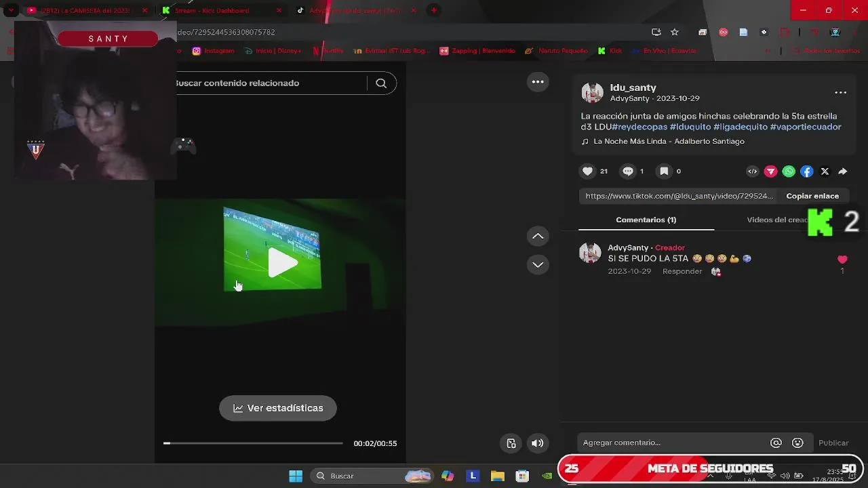Viewport: 868px width, 488px height.
Task: Save the video with the bookmark icon
Action: 665,171
